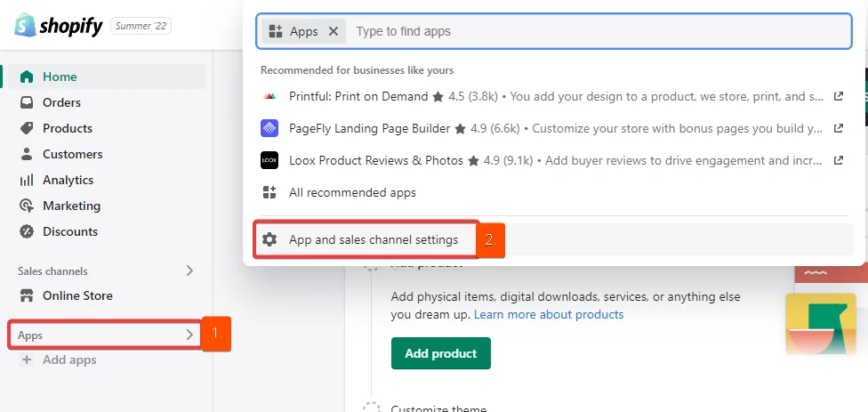Click the Shopify bag logo
Viewport: 868px width, 412px height.
click(26, 26)
